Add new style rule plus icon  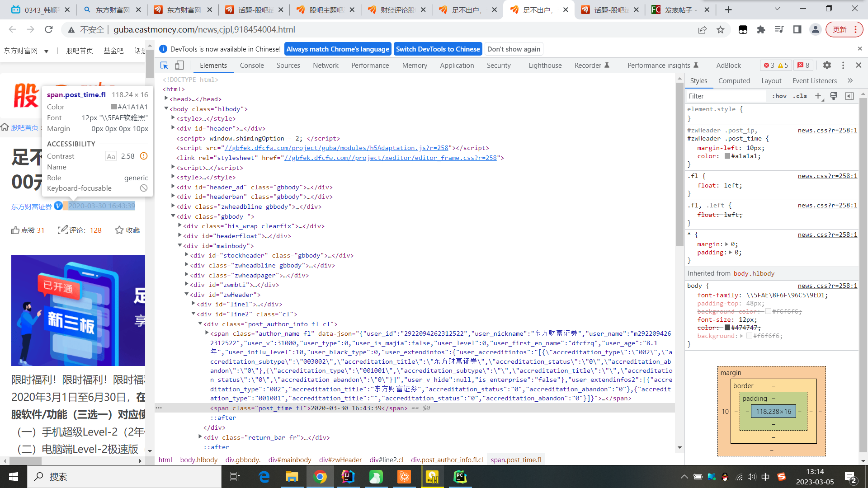818,96
